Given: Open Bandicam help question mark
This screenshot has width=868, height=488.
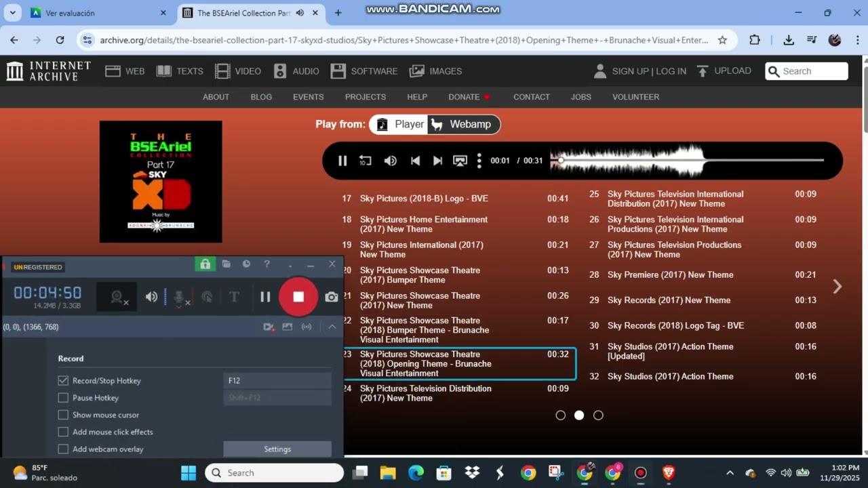Looking at the screenshot, I should (267, 264).
